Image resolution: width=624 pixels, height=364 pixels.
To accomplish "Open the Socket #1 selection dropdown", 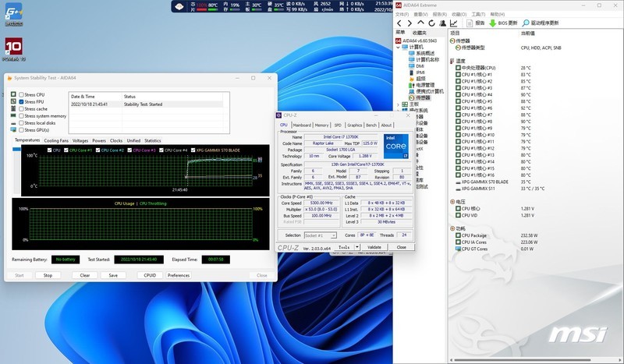I will pyautogui.click(x=321, y=235).
